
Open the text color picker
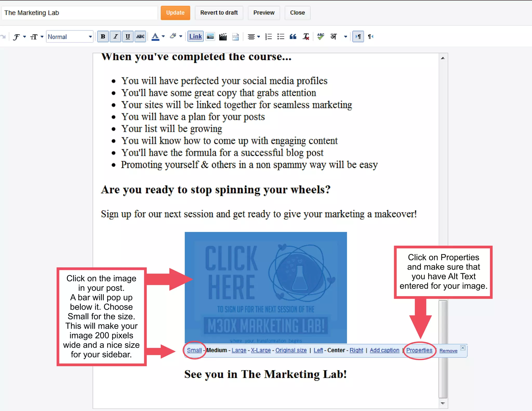click(x=158, y=37)
